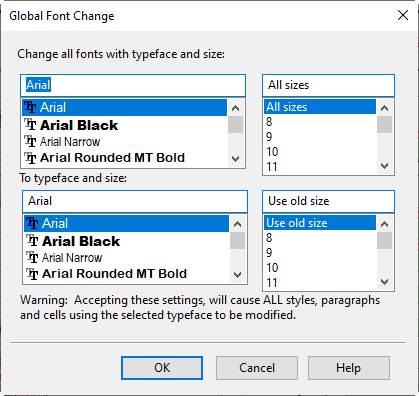
Task: Click scroll-down arrow of source typeface list
Action: 236,159
